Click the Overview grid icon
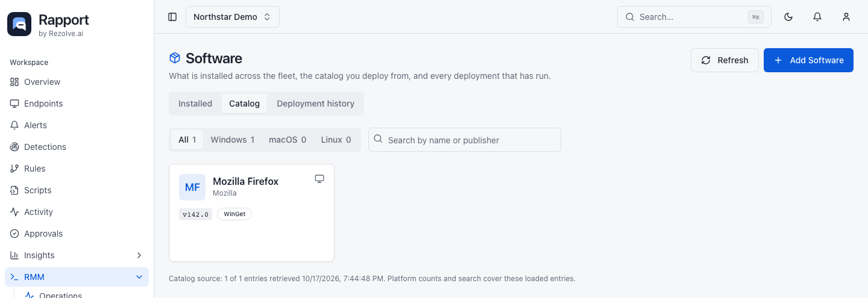Screen dimensions: 868x298 coord(14,82)
